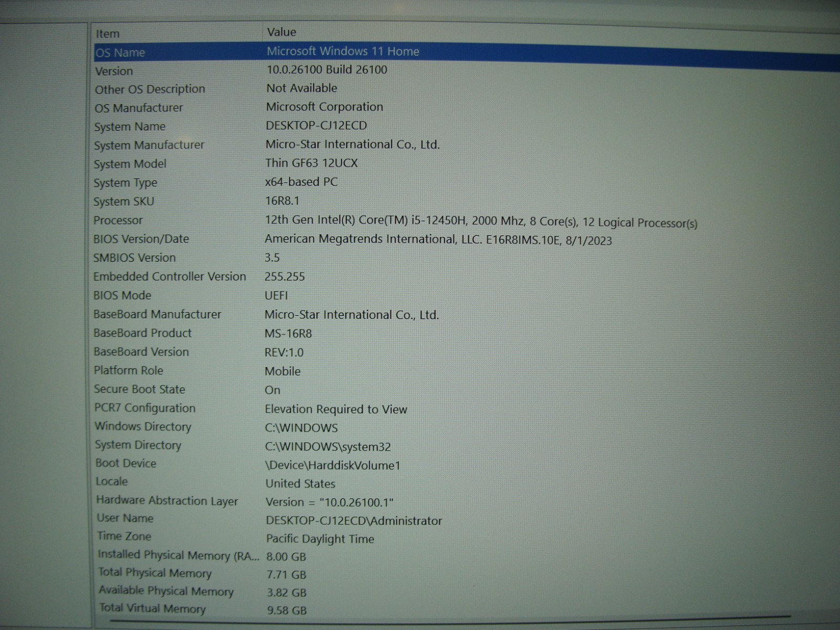
Task: Select the User Name row
Action: pyautogui.click(x=125, y=519)
